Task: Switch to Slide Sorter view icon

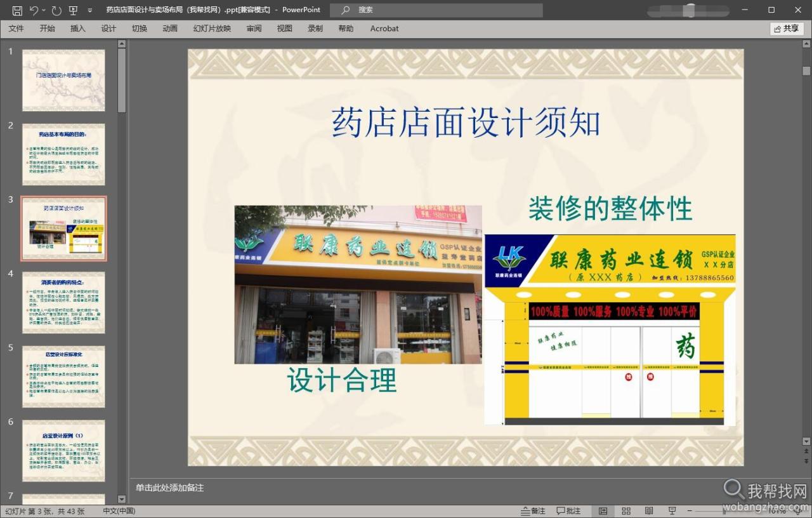Action: point(626,511)
